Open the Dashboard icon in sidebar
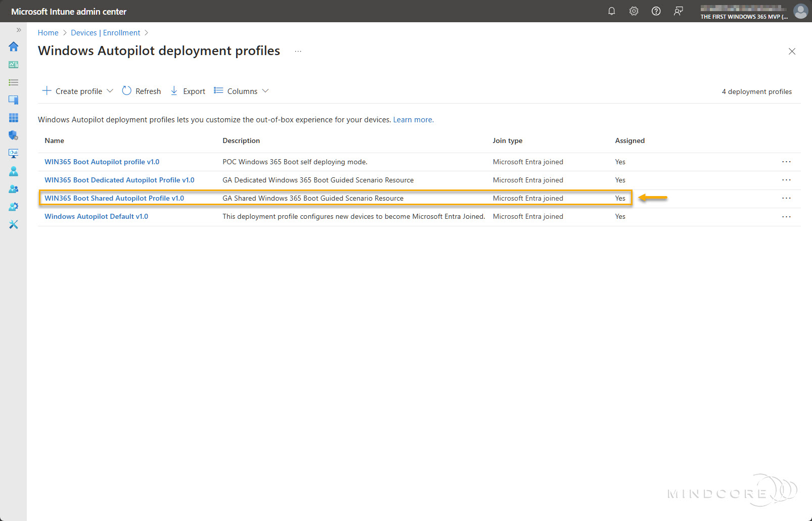This screenshot has height=521, width=812. point(14,65)
